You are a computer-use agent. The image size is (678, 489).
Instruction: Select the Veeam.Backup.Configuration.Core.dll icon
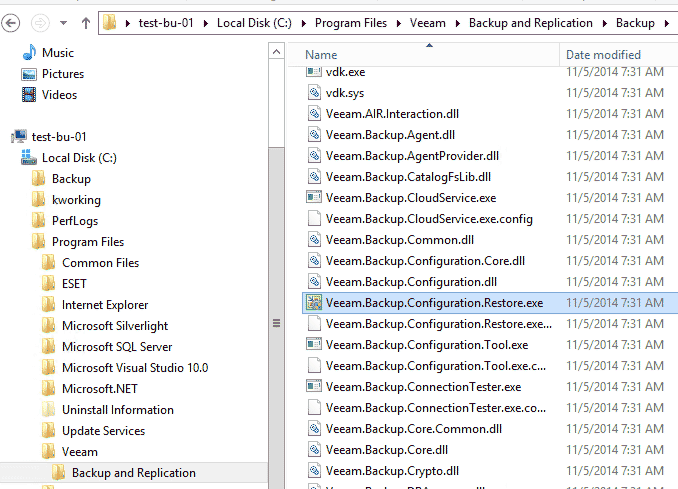(x=314, y=261)
